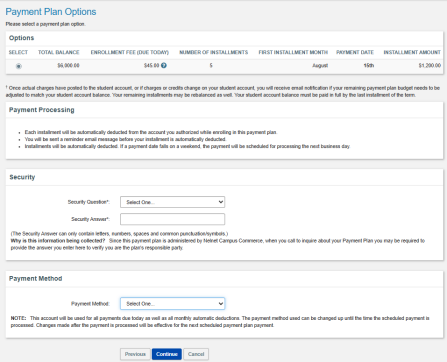Click the Total Balance column header
447x362 pixels.
point(59,52)
